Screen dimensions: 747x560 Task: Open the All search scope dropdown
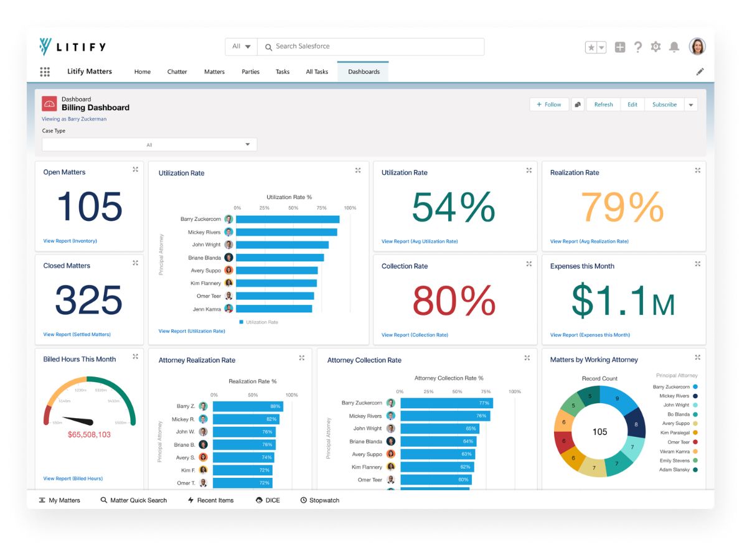pyautogui.click(x=241, y=47)
